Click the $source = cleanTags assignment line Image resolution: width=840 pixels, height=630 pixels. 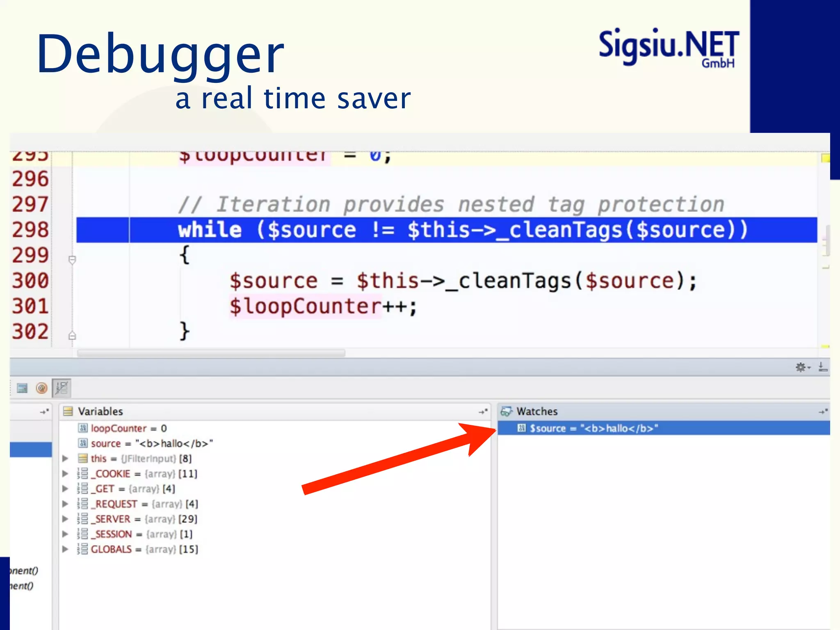(x=463, y=281)
